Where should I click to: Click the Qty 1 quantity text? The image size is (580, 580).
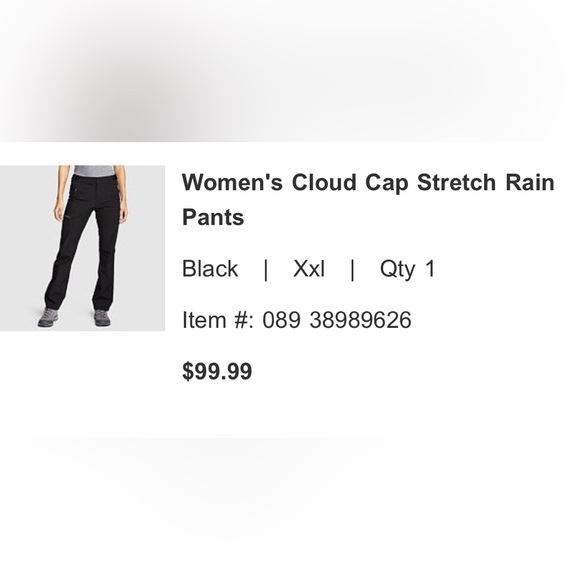(x=407, y=269)
